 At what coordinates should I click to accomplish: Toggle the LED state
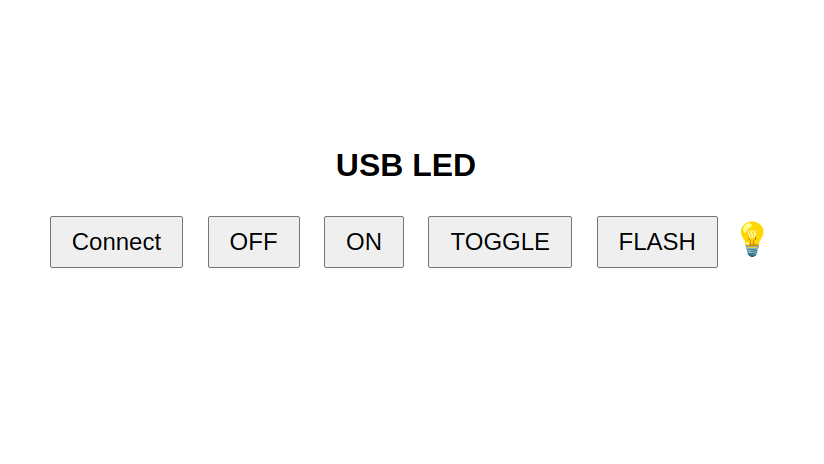click(x=500, y=242)
